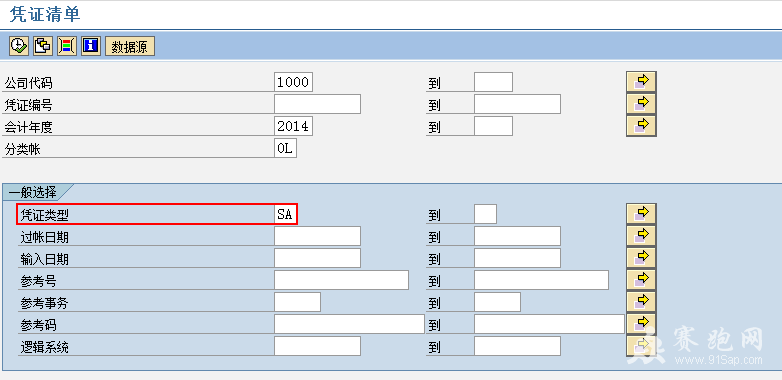This screenshot has height=380, width=782.
Task: Click the 参考码 to field
Action: (x=549, y=324)
